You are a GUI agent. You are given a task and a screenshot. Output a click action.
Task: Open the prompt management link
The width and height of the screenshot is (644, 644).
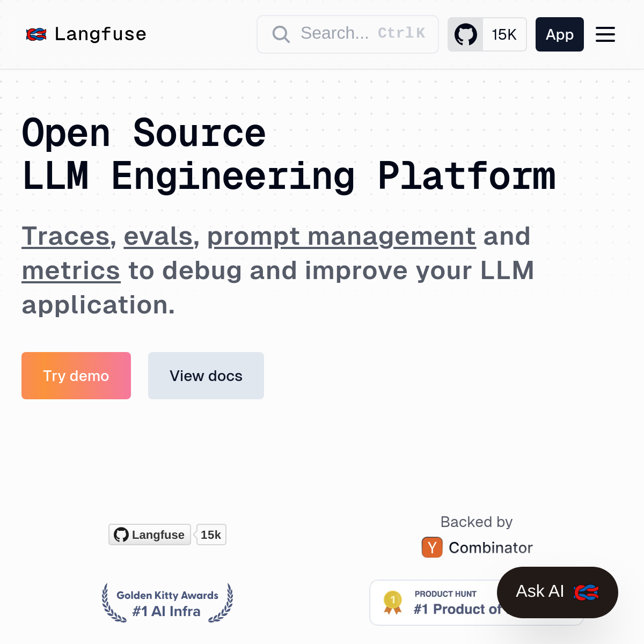click(x=341, y=236)
